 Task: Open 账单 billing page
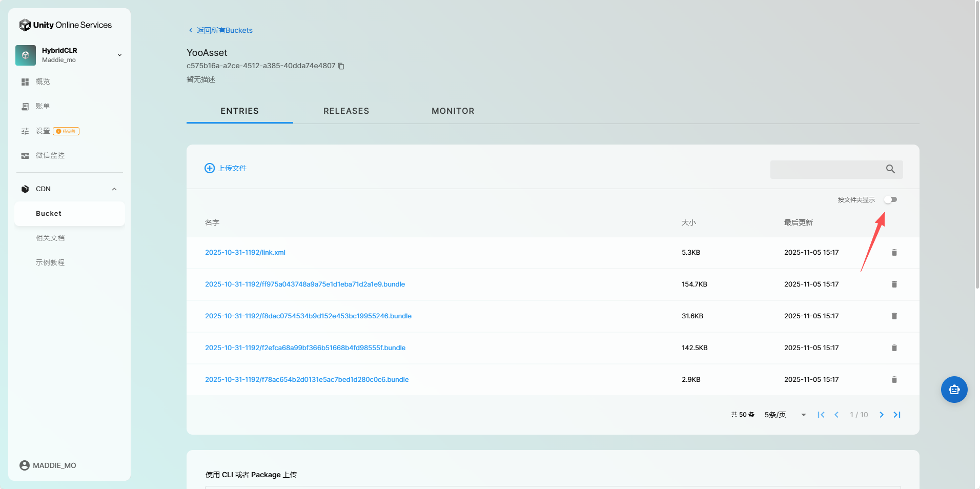click(43, 106)
